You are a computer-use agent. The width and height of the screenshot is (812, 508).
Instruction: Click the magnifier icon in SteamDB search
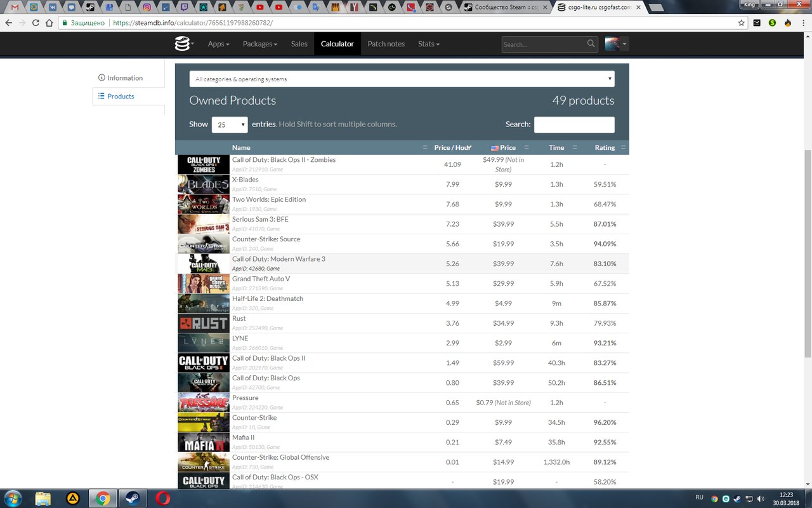(x=591, y=44)
